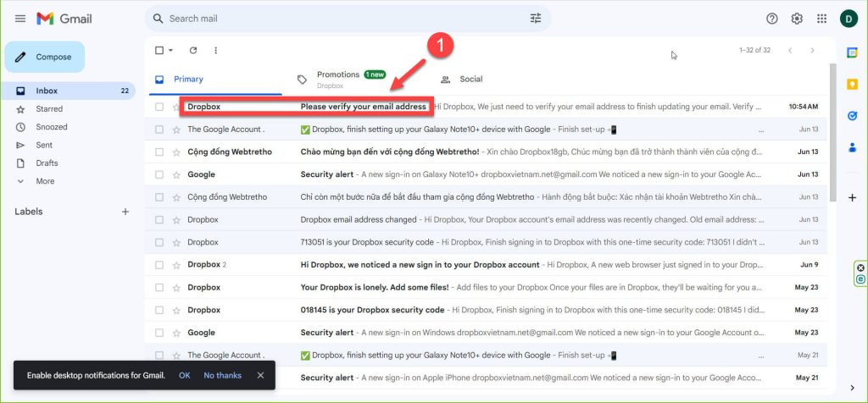Viewport: 868px width, 403px height.
Task: Open the Dropbox email address changed message
Action: click(486, 220)
